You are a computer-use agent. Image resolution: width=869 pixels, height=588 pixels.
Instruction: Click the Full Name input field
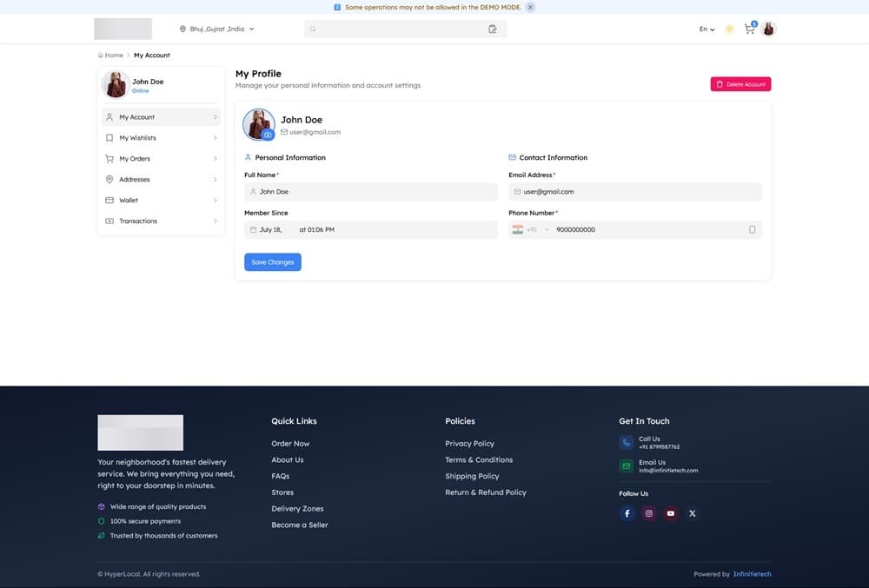(371, 192)
